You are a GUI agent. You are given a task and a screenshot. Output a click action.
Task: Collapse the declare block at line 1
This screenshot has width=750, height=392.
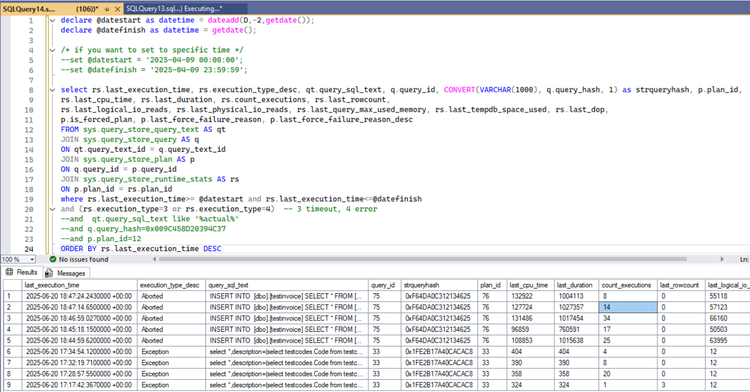(53, 21)
